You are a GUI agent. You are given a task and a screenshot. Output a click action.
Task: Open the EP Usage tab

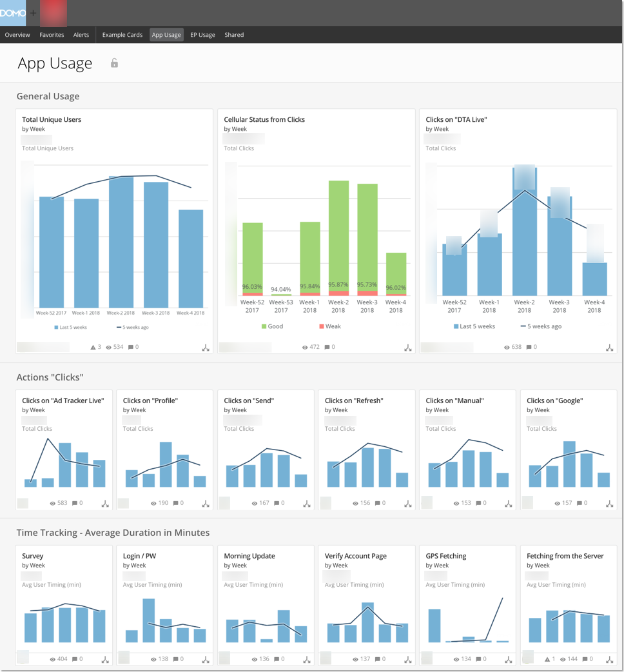point(202,35)
